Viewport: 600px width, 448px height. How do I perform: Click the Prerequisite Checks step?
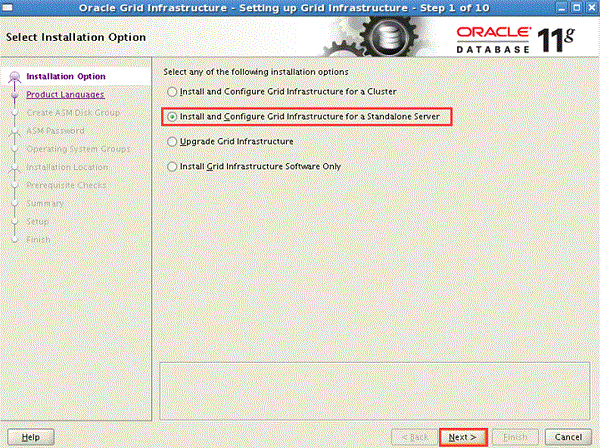coord(67,185)
